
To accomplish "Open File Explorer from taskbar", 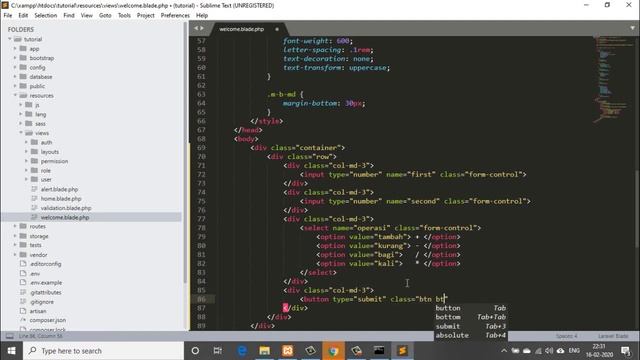I will click(x=264, y=351).
